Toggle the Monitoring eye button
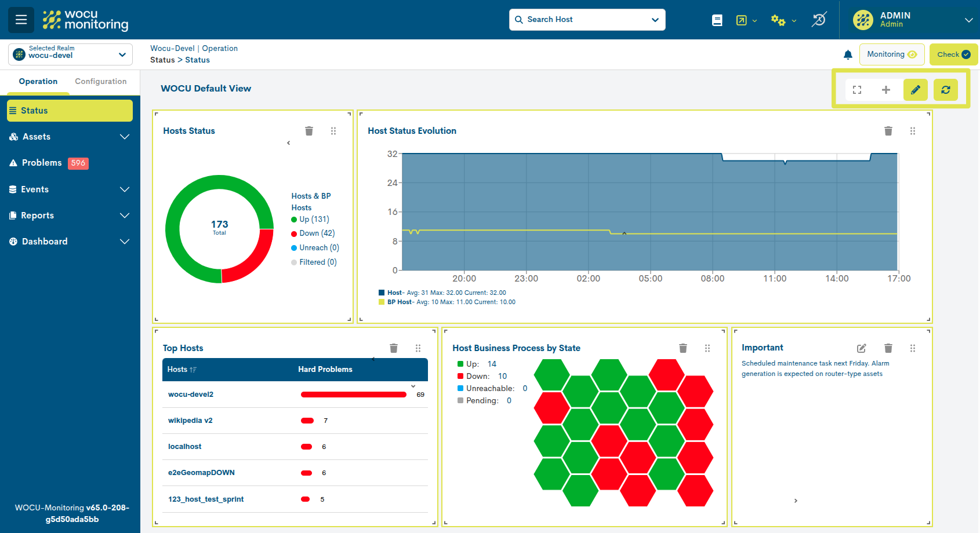The height and width of the screenshot is (533, 980). click(x=891, y=54)
